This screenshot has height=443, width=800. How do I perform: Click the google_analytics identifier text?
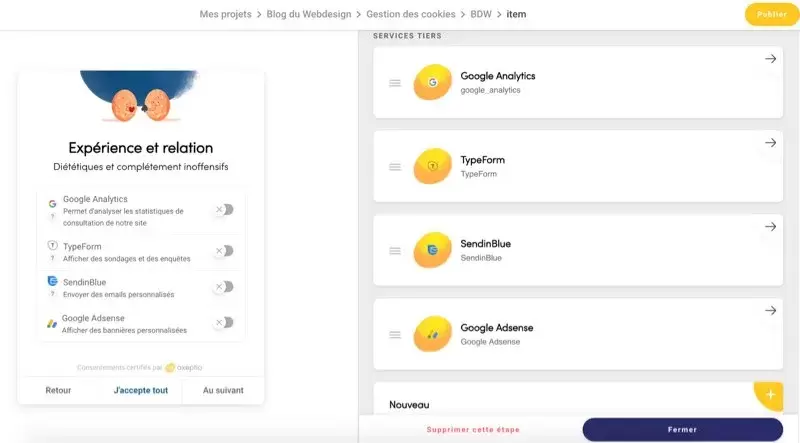[x=490, y=90]
